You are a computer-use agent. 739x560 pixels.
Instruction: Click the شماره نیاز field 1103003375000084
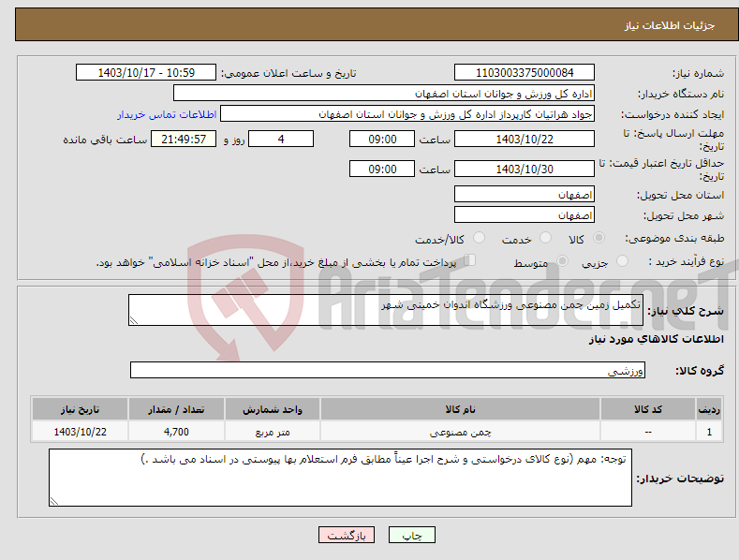pyautogui.click(x=525, y=73)
